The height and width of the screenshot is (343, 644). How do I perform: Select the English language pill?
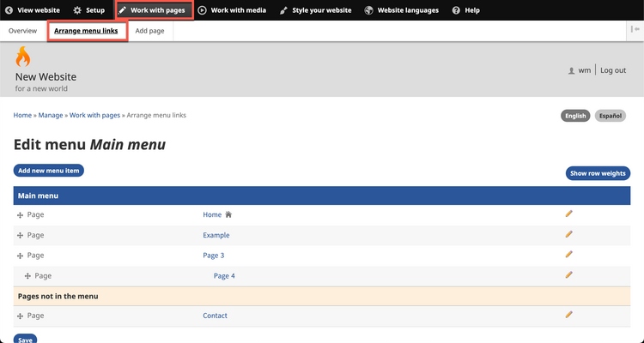coord(574,116)
